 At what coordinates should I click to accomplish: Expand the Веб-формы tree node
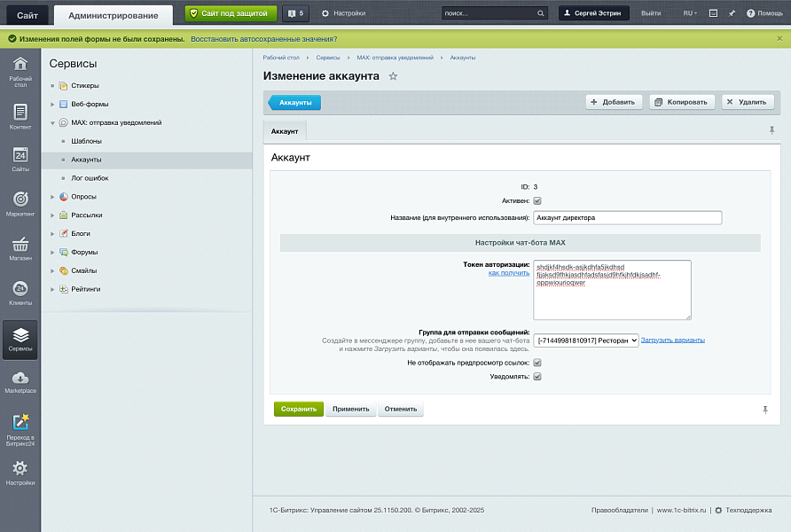point(53,104)
